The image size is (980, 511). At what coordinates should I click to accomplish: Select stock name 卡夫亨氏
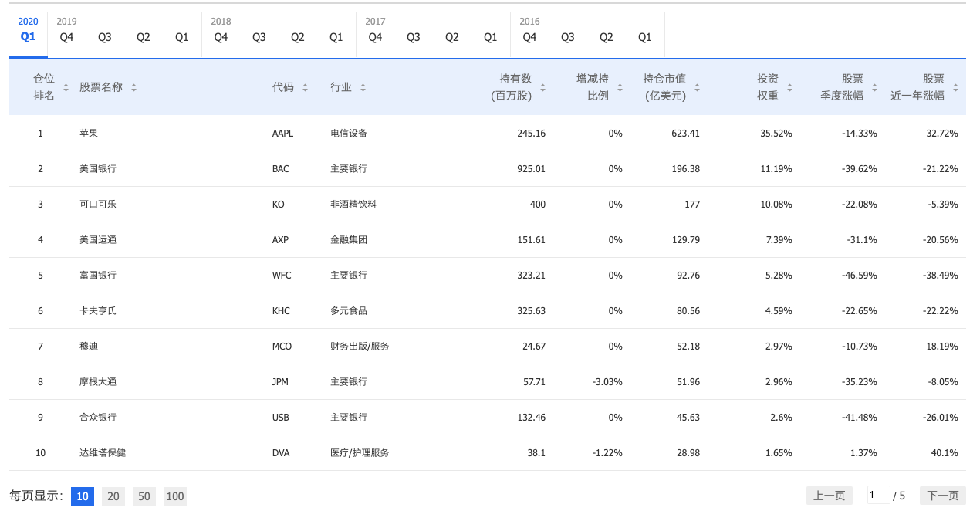pos(98,311)
